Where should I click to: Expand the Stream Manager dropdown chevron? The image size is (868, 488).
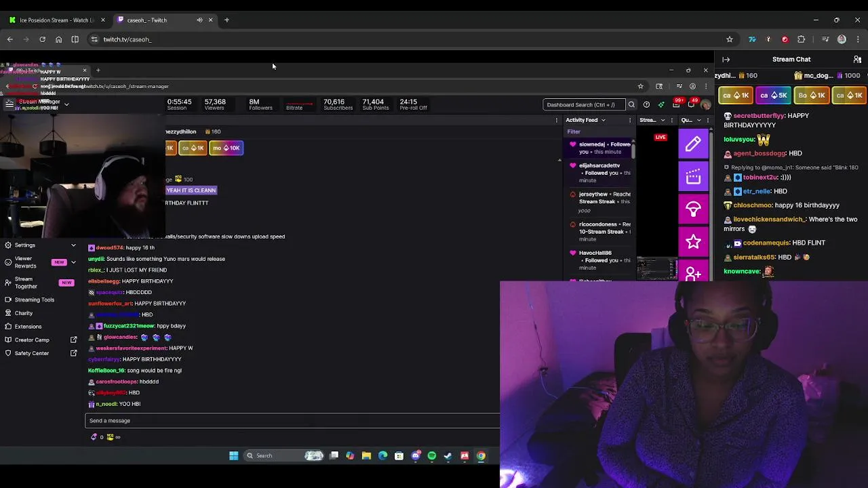[x=66, y=104]
